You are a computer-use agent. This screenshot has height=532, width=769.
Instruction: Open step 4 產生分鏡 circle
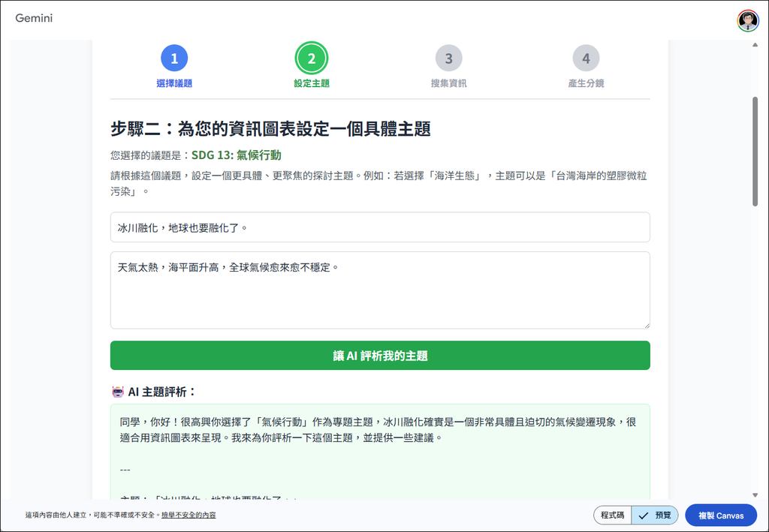click(586, 58)
